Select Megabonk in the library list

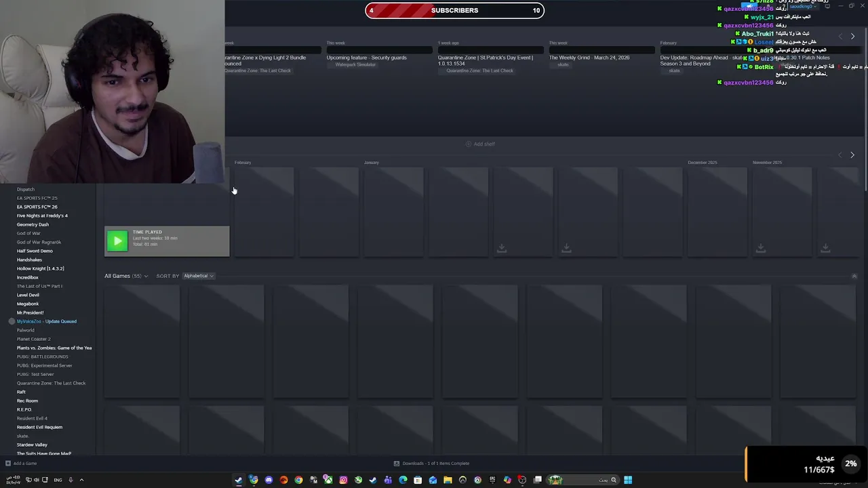[28, 304]
